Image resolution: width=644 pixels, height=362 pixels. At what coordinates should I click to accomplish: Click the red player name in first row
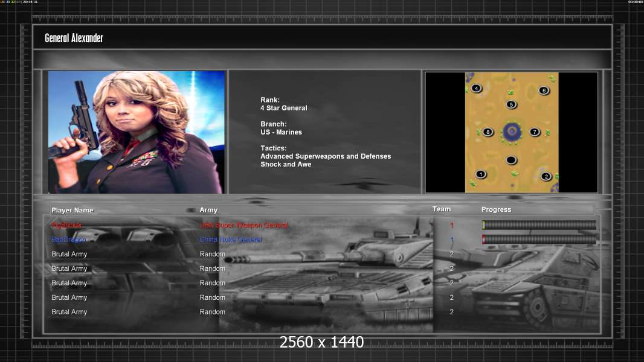point(67,225)
